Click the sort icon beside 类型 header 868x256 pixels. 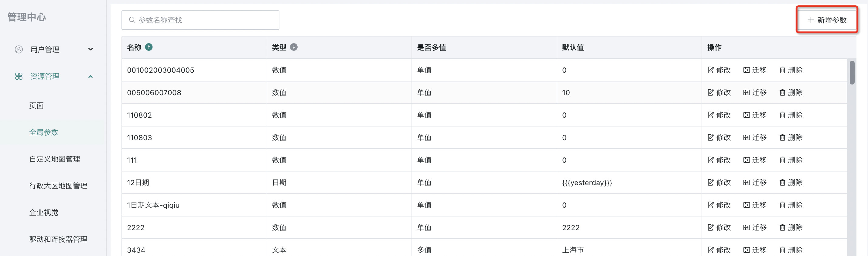coord(293,47)
